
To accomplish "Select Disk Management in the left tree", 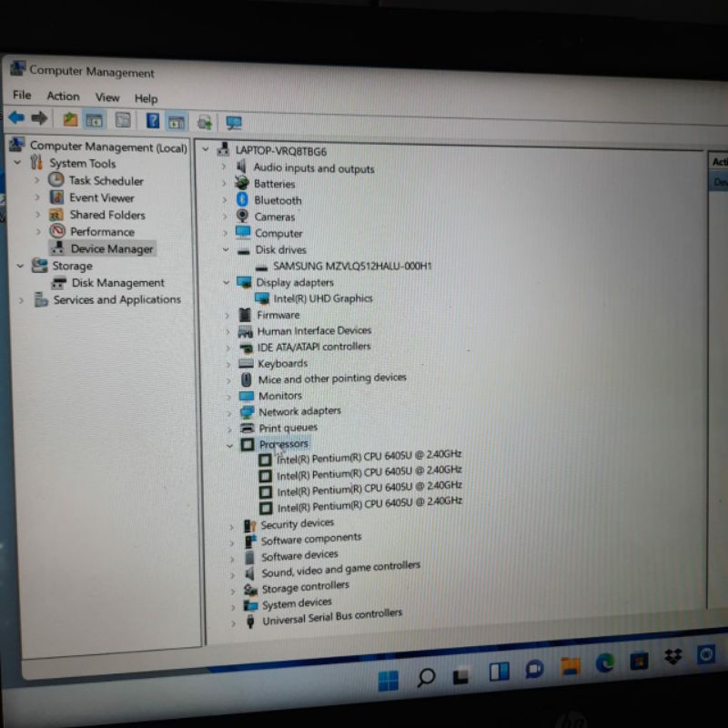I will click(x=117, y=283).
